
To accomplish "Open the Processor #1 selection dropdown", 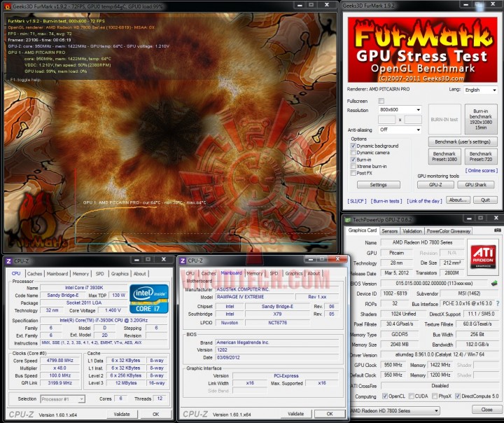I will click(x=63, y=399).
